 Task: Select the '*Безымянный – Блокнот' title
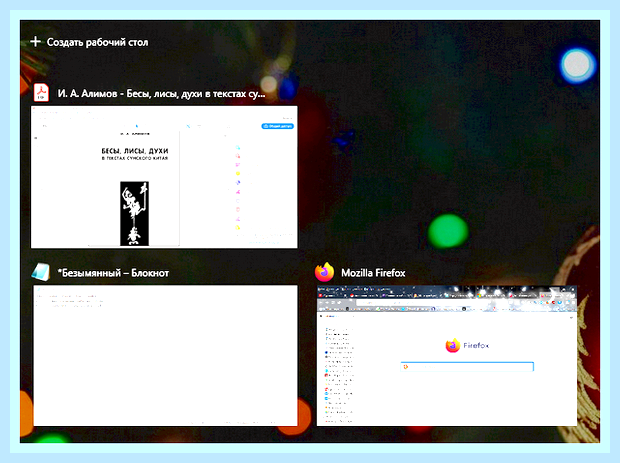pos(113,273)
